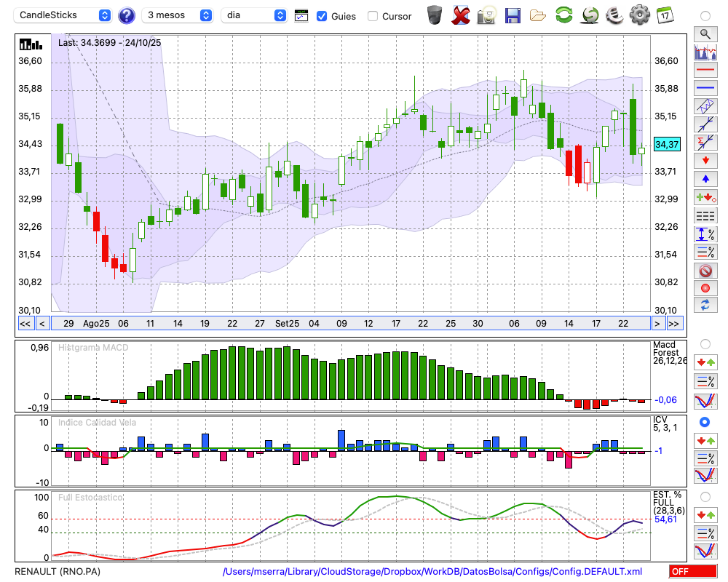Click the green-and-grey globe update icon
The width and height of the screenshot is (728, 582).
(x=590, y=15)
